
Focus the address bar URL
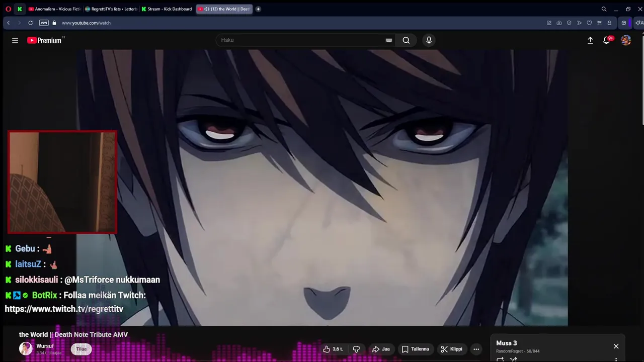click(x=86, y=23)
